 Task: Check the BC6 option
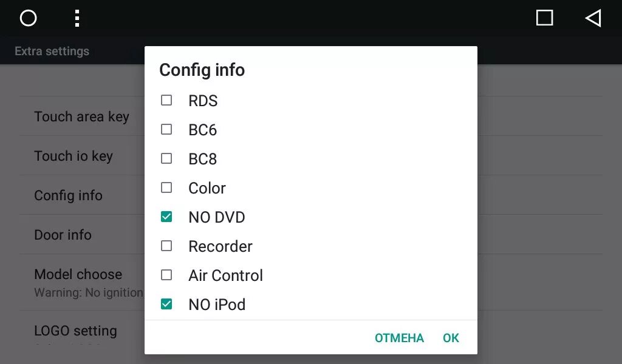click(166, 130)
